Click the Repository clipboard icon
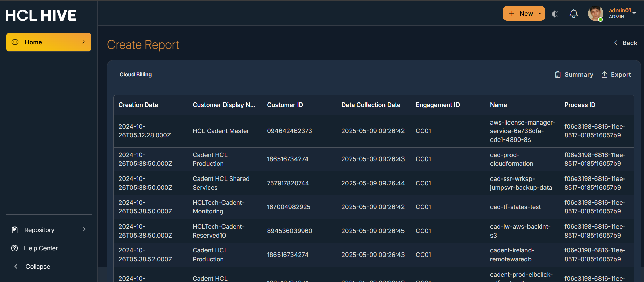 15,230
